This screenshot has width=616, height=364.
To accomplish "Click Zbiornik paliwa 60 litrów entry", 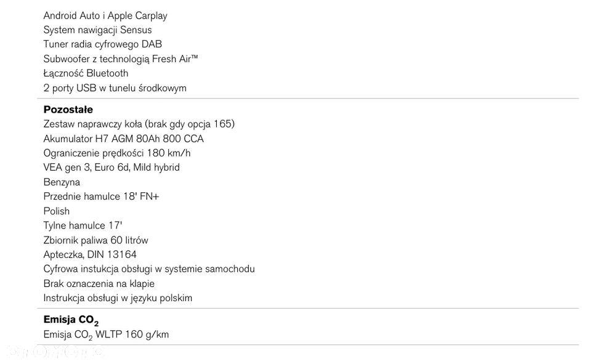I will 95,240.
